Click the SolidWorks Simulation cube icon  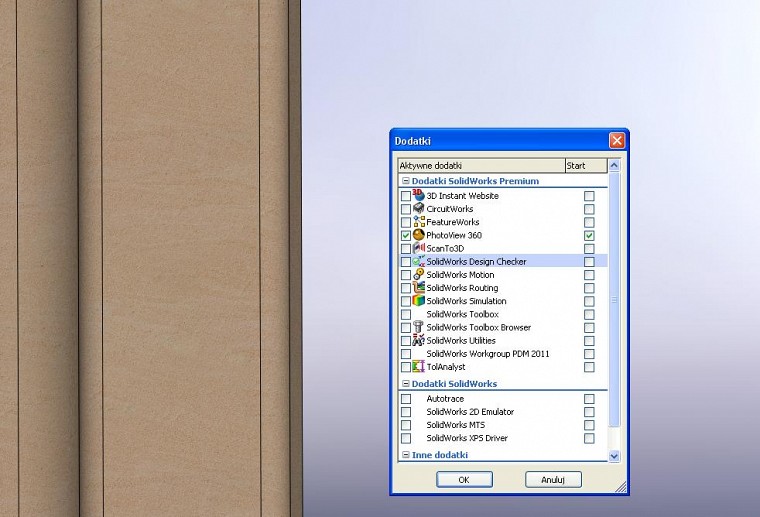click(x=418, y=300)
